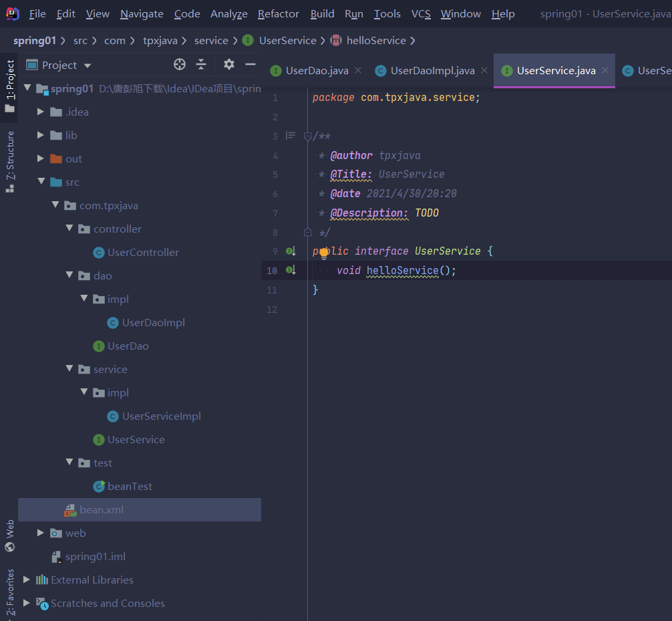Open the Refactor menu
The height and width of the screenshot is (621, 672).
(x=278, y=14)
